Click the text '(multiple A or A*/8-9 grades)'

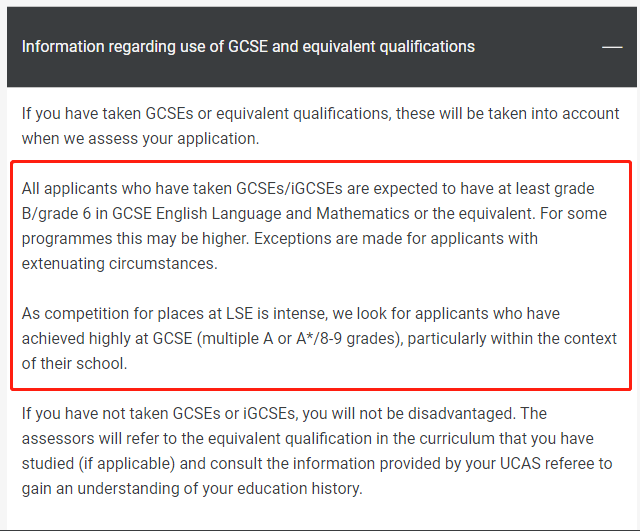(299, 339)
